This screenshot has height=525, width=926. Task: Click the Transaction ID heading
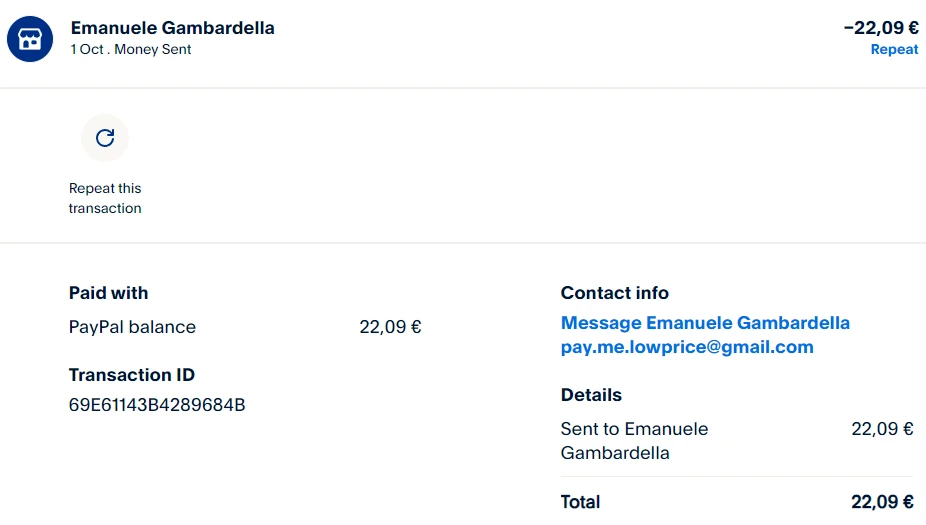(x=132, y=375)
